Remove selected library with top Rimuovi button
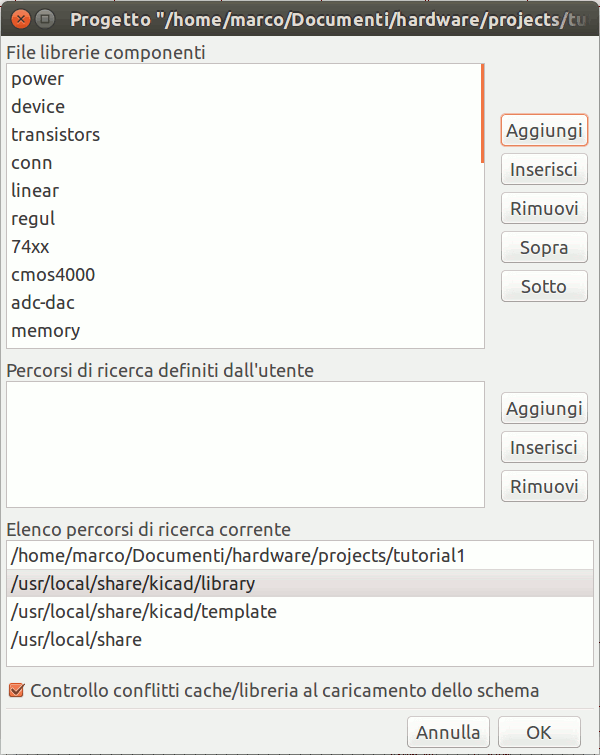600x755 pixels. (x=544, y=208)
